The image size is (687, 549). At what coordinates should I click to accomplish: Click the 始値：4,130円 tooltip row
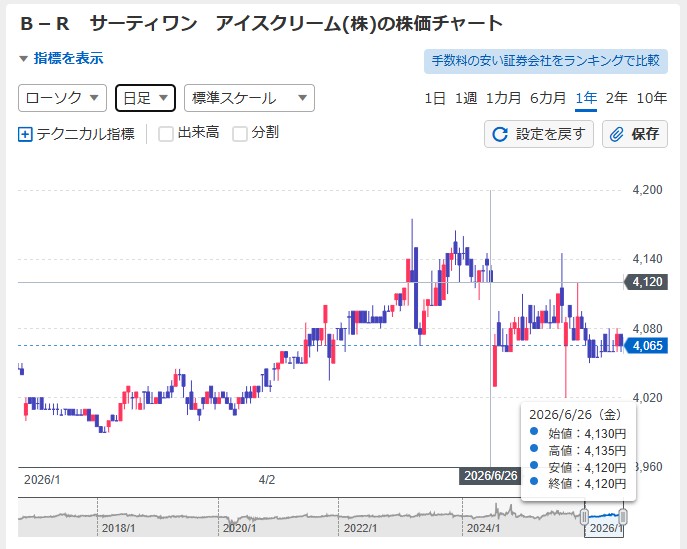click(x=578, y=434)
